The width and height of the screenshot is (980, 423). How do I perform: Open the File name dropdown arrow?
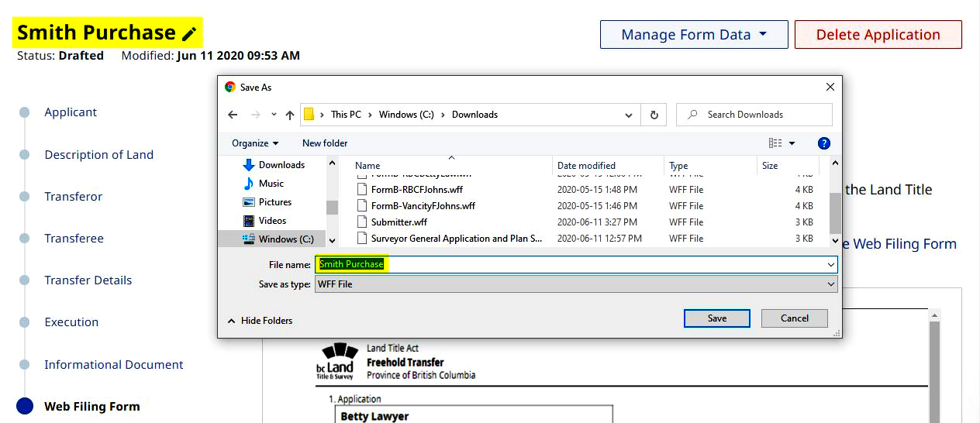pyautogui.click(x=831, y=264)
